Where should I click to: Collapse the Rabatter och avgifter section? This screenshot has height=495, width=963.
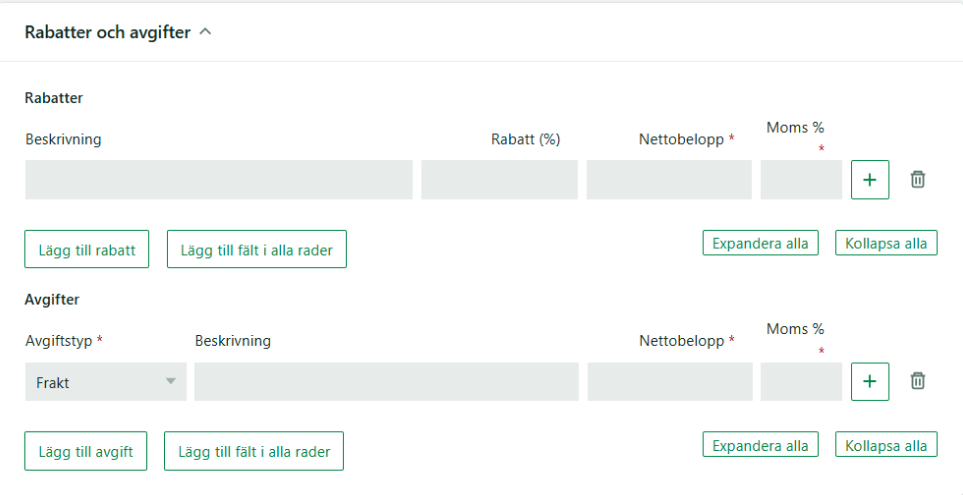pos(206,32)
